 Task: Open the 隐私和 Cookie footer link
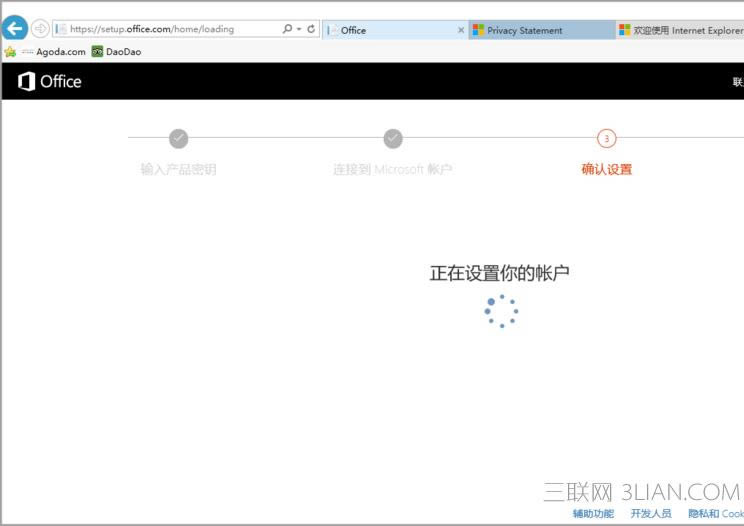(x=716, y=513)
